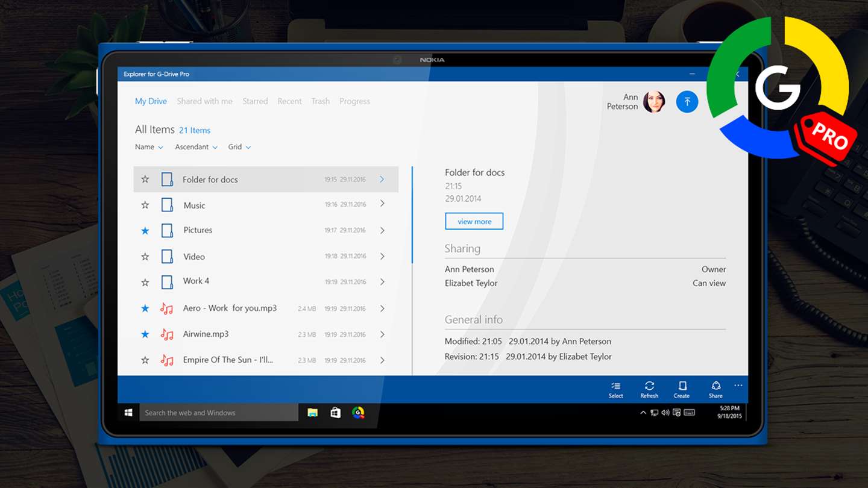Star the Music folder
The width and height of the screenshot is (868, 488).
pos(145,205)
